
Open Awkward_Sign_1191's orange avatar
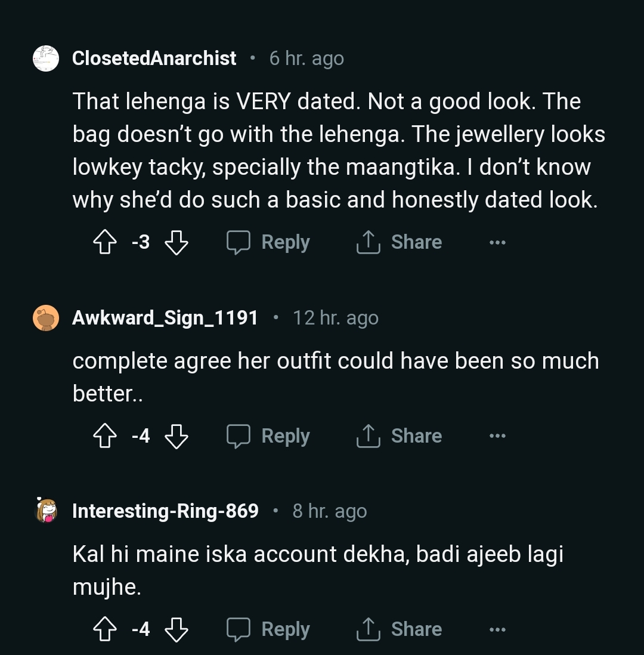click(x=46, y=318)
